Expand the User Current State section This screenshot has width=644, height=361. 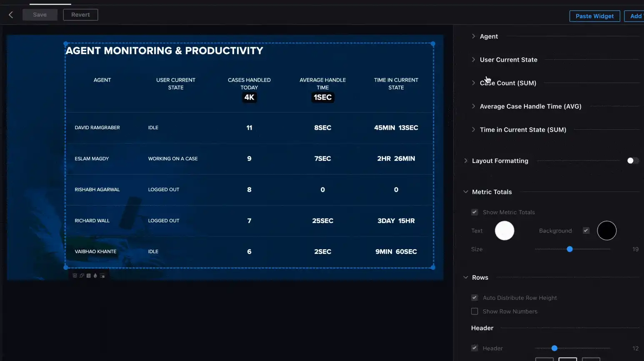pyautogui.click(x=474, y=60)
